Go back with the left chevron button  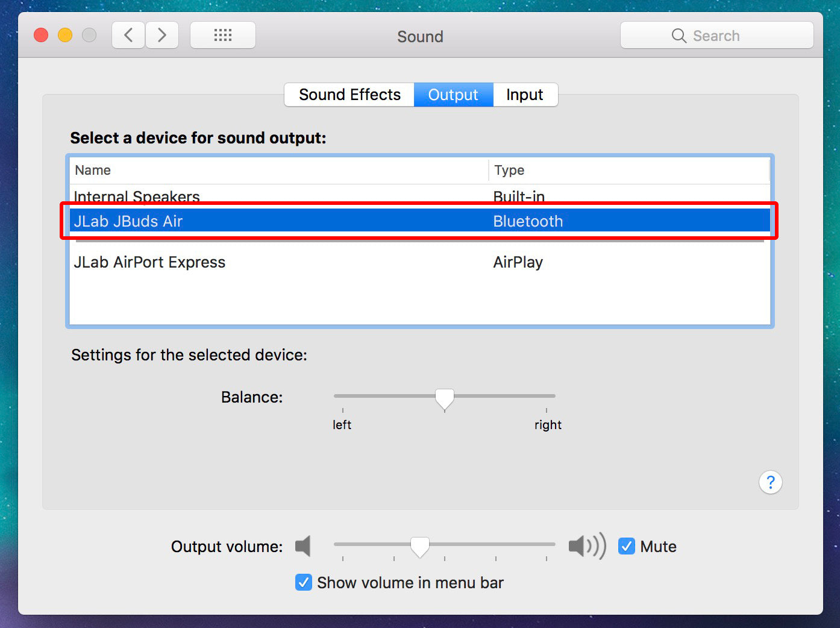click(x=128, y=35)
